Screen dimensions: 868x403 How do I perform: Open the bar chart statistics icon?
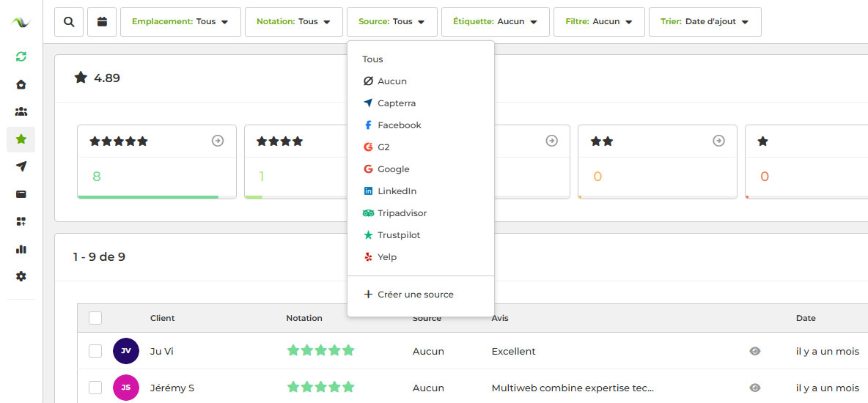[x=21, y=249]
